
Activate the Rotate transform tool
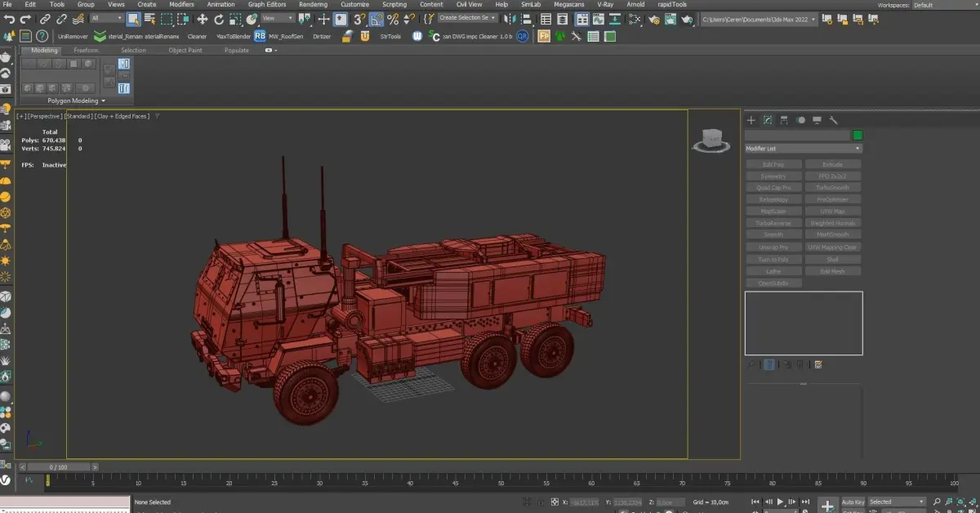coord(218,19)
